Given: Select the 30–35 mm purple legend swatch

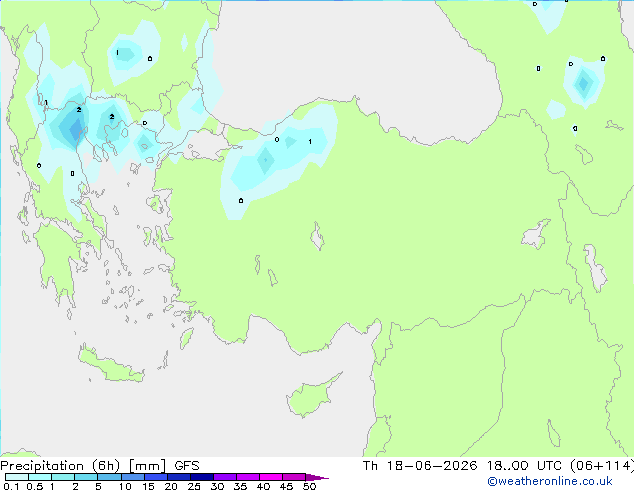Looking at the screenshot, I should click(x=224, y=477).
